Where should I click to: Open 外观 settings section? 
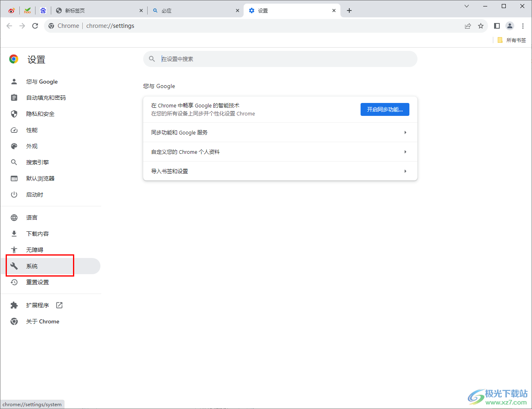pyautogui.click(x=50, y=146)
